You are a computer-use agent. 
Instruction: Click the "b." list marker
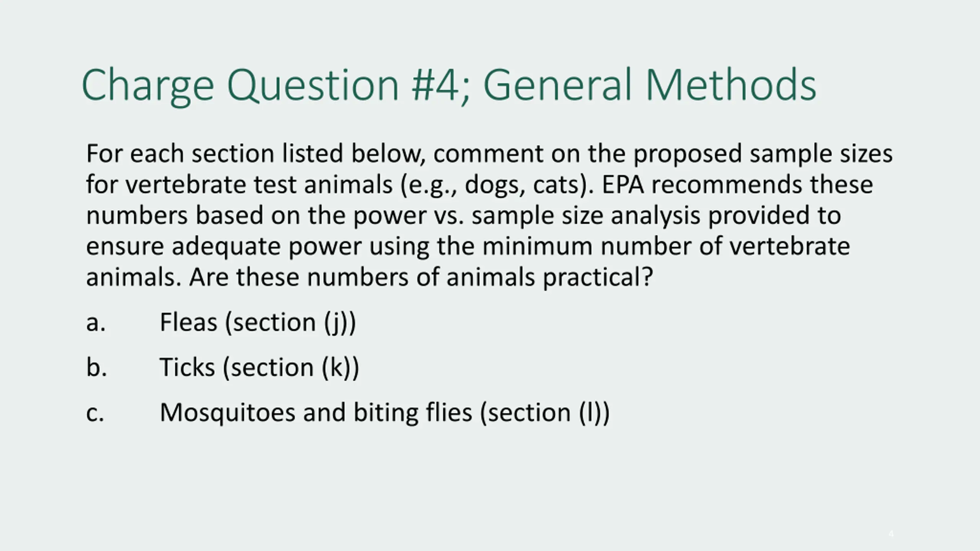pos(96,367)
